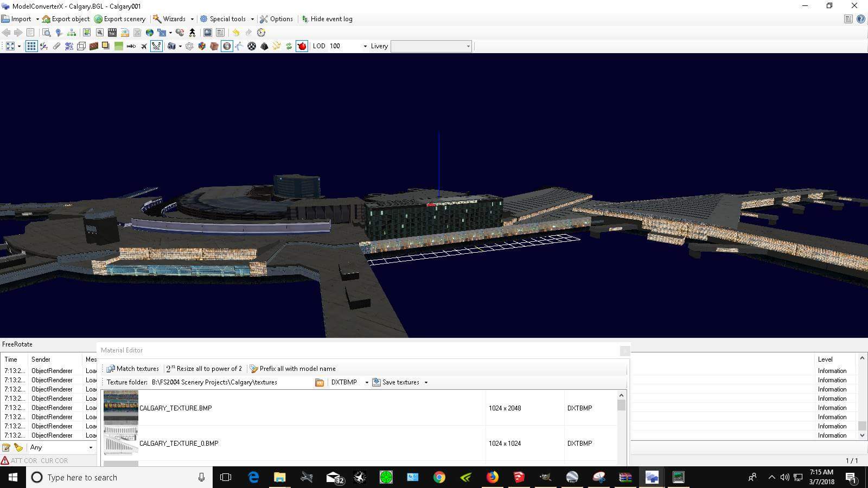Click the grid display toggle icon
This screenshot has width=868, height=488.
pos(31,46)
